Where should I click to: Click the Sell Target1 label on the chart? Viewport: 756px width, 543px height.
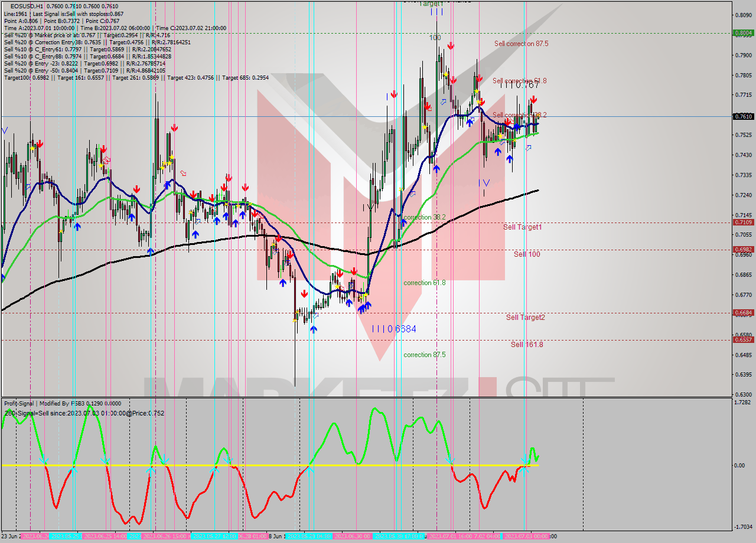coord(522,227)
